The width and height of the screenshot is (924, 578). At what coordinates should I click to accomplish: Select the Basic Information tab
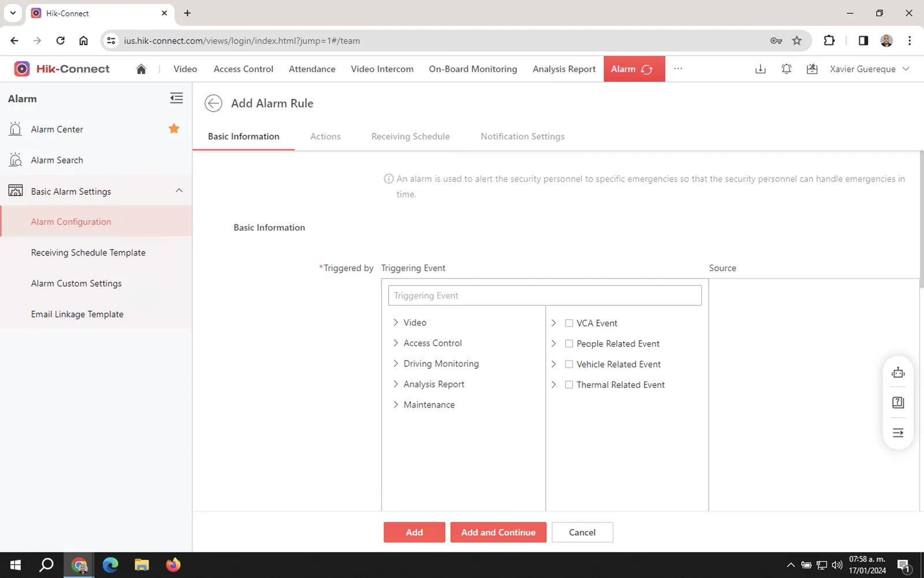[x=244, y=136]
